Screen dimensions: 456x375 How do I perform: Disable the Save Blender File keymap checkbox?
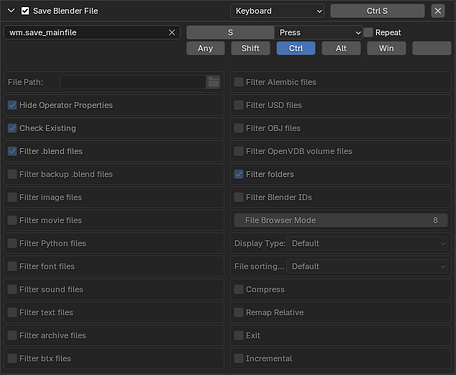coord(25,11)
